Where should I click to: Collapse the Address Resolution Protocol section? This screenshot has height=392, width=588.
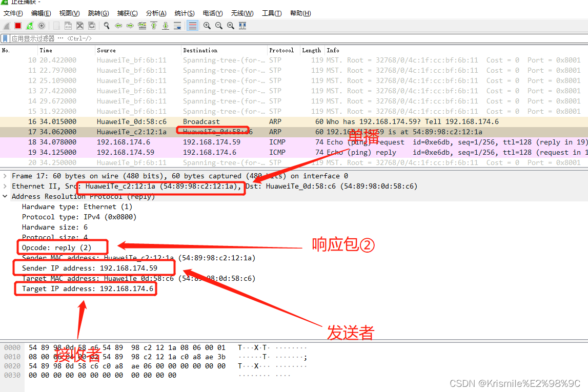[5, 196]
